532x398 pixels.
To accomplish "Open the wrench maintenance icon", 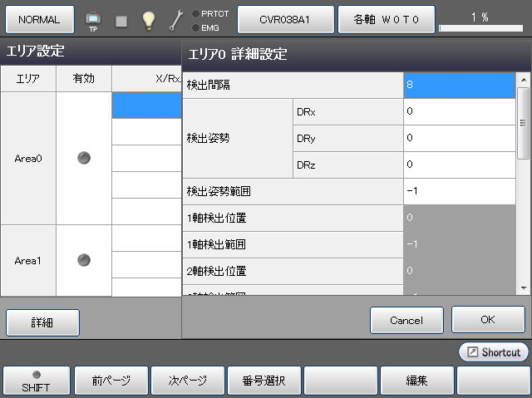I will [x=175, y=20].
